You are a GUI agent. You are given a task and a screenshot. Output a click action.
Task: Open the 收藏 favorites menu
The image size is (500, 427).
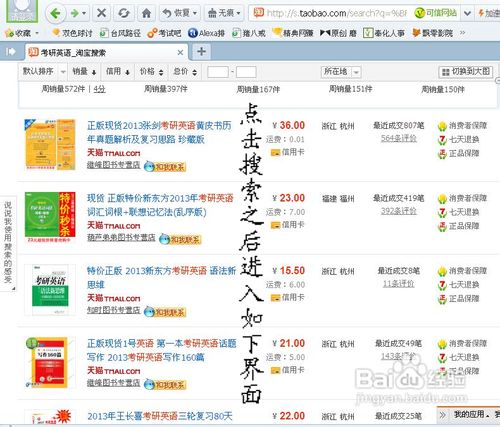pyautogui.click(x=22, y=33)
